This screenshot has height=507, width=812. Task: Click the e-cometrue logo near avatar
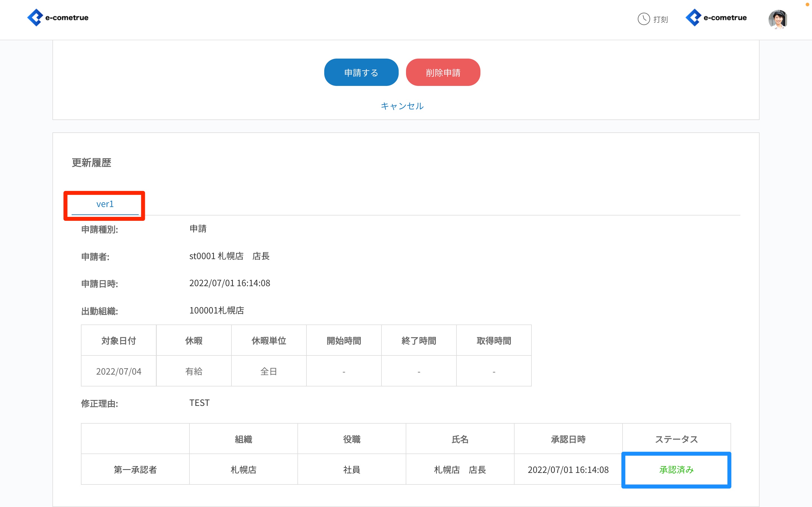pyautogui.click(x=716, y=17)
